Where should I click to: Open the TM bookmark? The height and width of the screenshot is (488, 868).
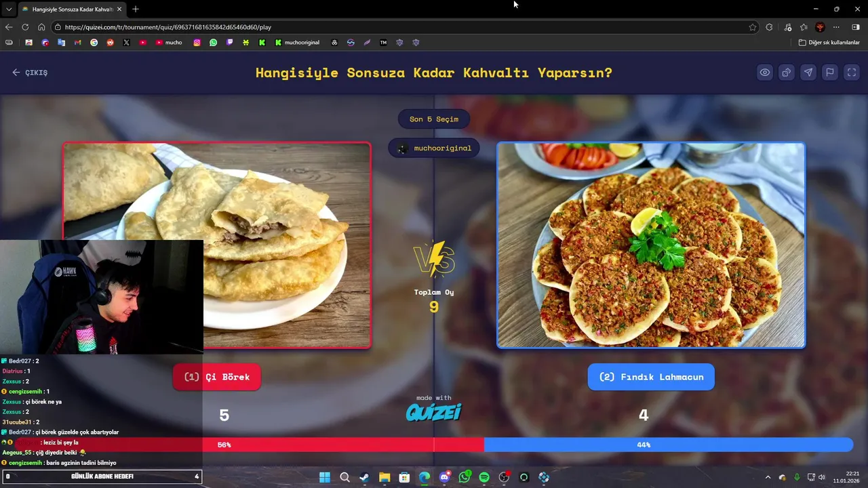click(383, 42)
